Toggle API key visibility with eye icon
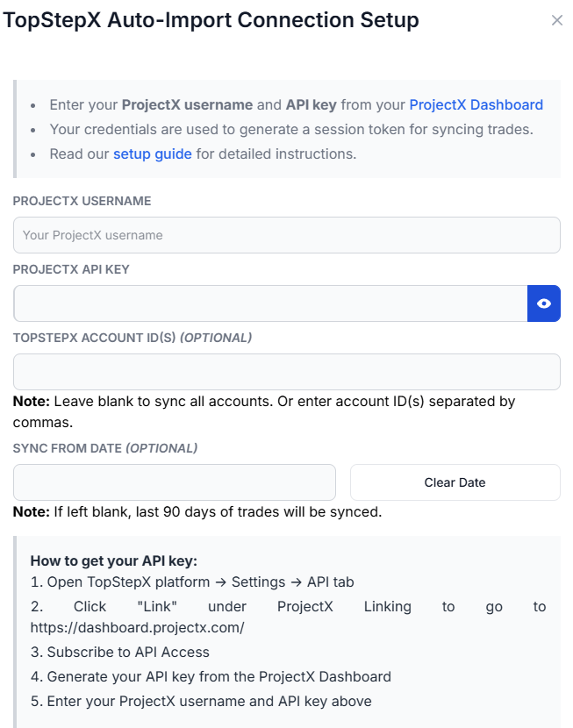The height and width of the screenshot is (728, 573). pyautogui.click(x=544, y=303)
